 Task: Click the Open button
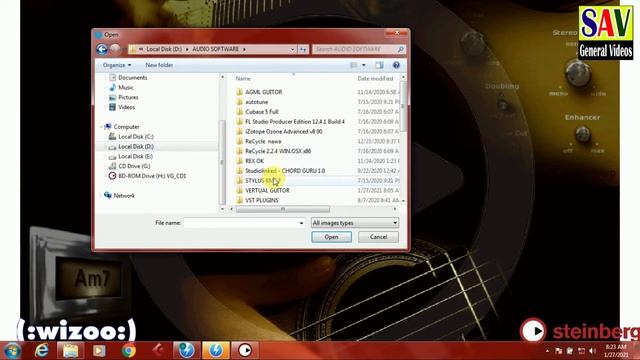[331, 237]
